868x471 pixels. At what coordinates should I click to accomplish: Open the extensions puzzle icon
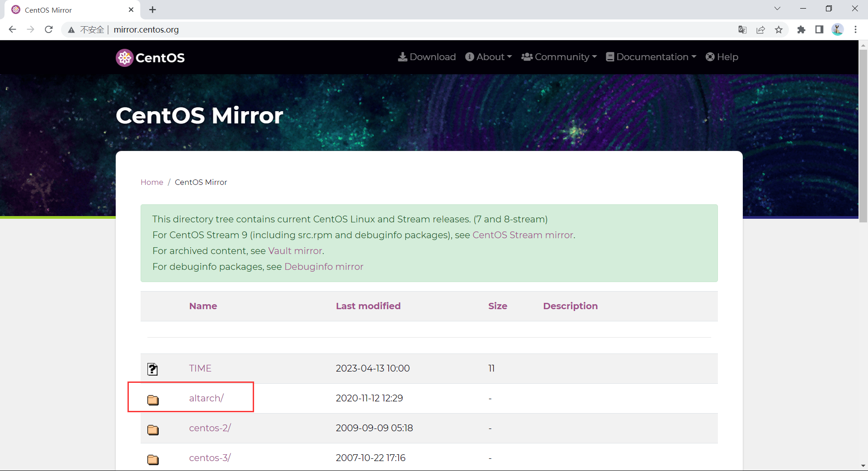click(x=801, y=30)
